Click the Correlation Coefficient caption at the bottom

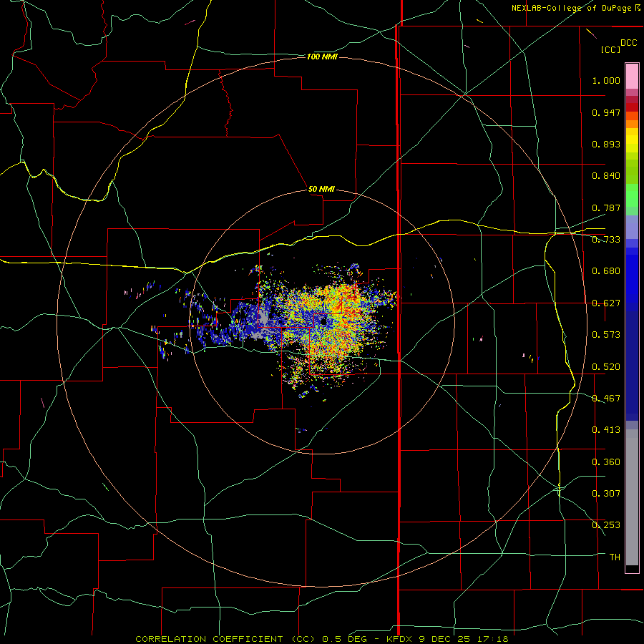click(322, 639)
